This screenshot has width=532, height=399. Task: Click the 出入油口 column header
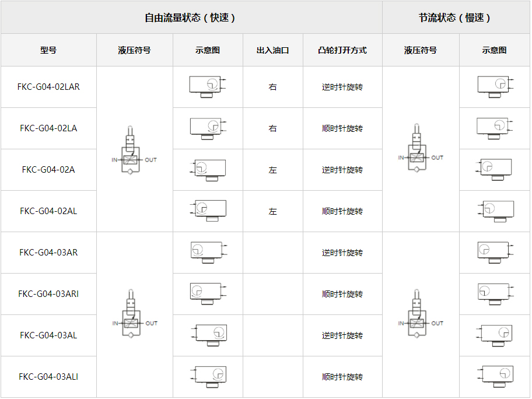(x=272, y=50)
